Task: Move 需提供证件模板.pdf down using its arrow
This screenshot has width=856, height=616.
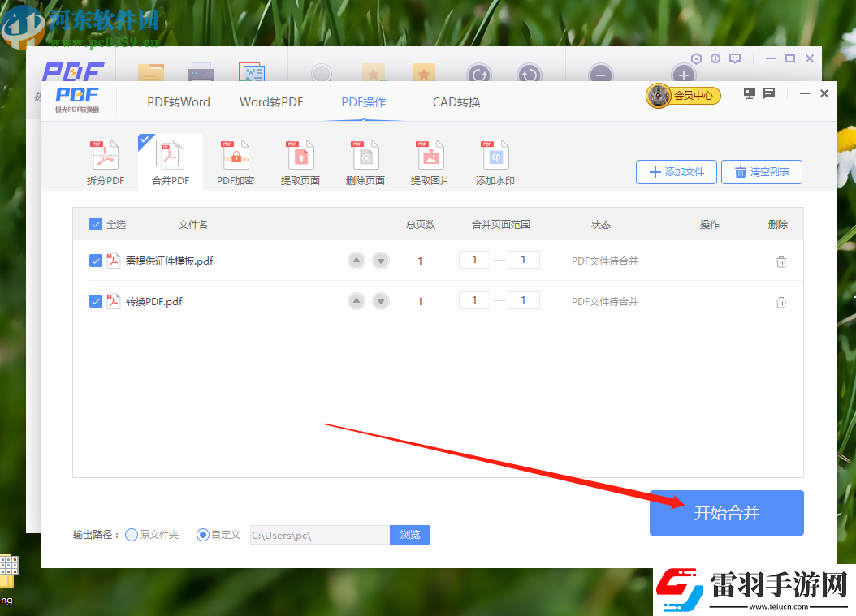Action: [x=381, y=260]
